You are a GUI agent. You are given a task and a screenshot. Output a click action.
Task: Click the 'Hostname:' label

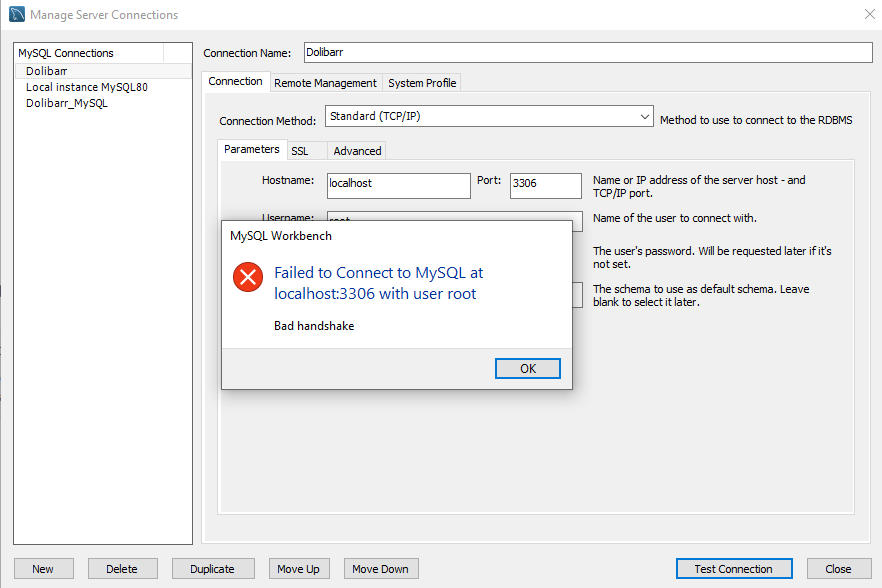point(288,180)
